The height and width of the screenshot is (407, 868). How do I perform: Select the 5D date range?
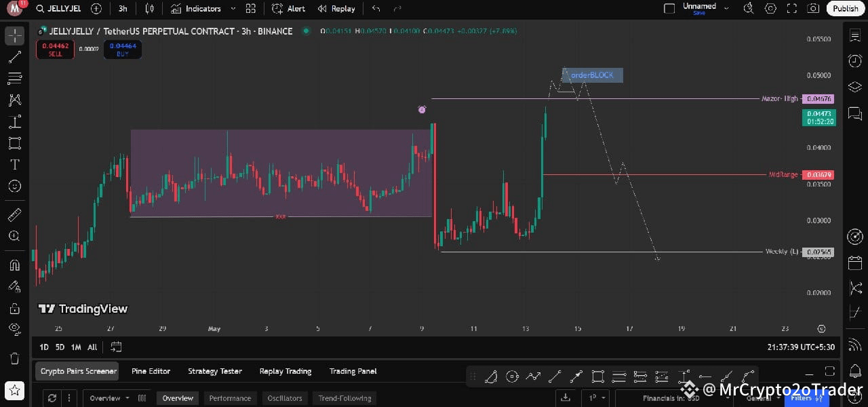pos(60,347)
